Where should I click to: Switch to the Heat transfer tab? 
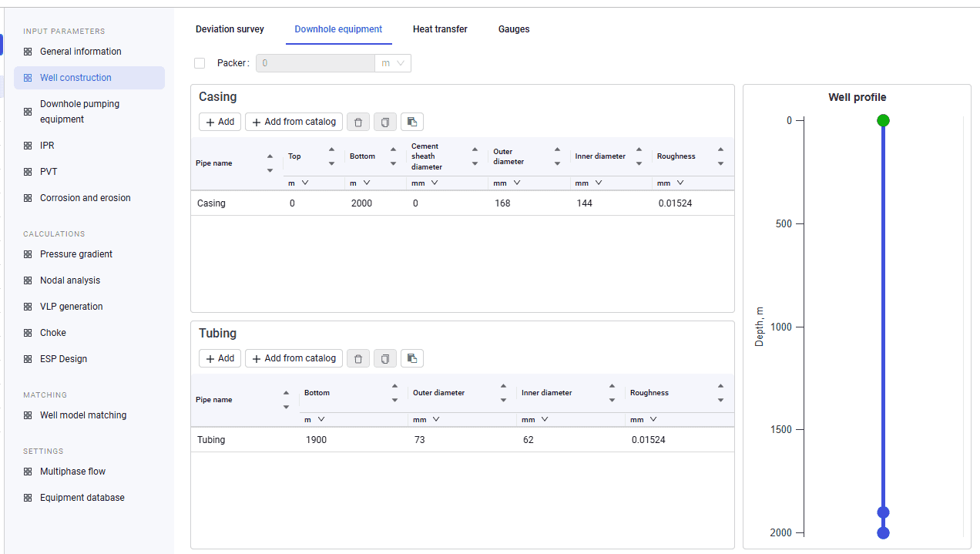(440, 29)
